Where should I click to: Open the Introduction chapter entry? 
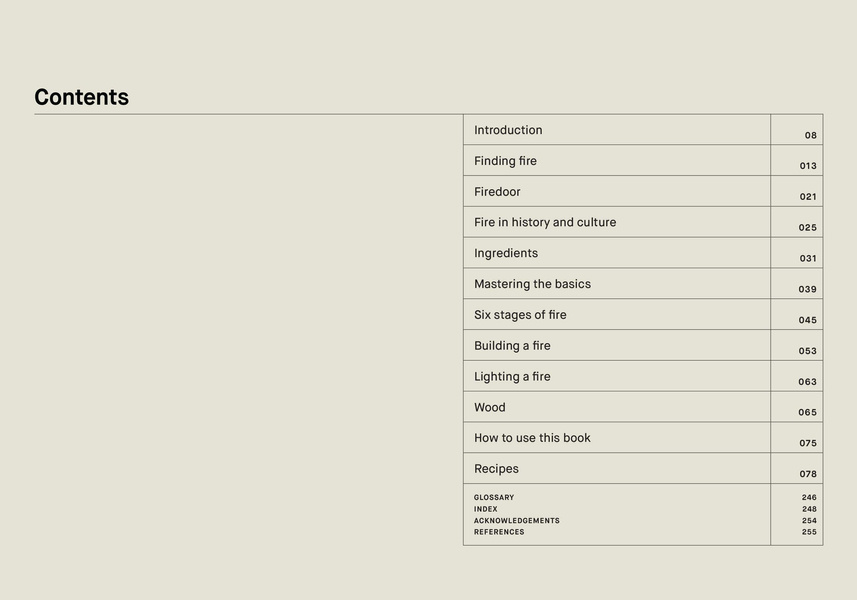pyautogui.click(x=508, y=130)
